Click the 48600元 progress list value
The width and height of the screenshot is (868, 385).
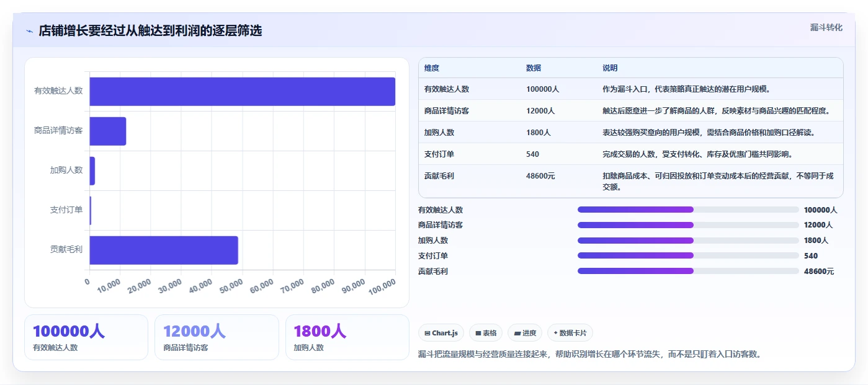pyautogui.click(x=819, y=272)
